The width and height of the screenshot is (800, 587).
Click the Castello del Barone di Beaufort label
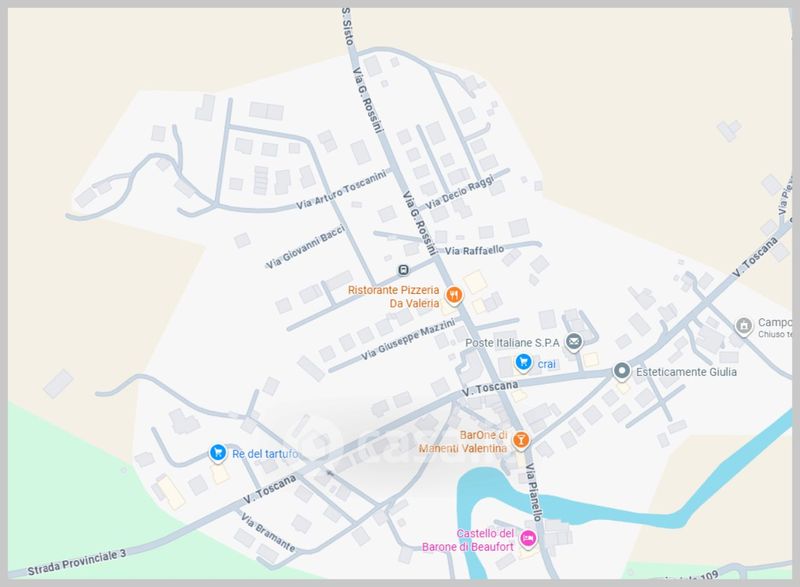click(x=468, y=540)
